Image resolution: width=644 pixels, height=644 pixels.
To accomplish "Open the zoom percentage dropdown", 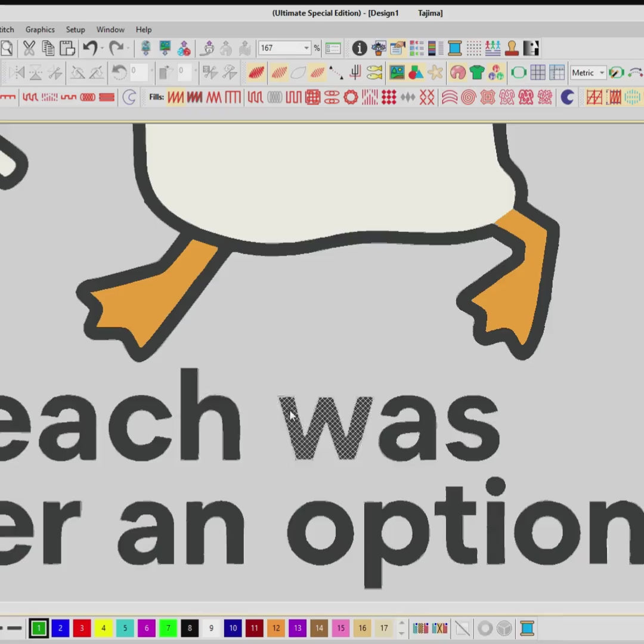I will click(x=306, y=48).
